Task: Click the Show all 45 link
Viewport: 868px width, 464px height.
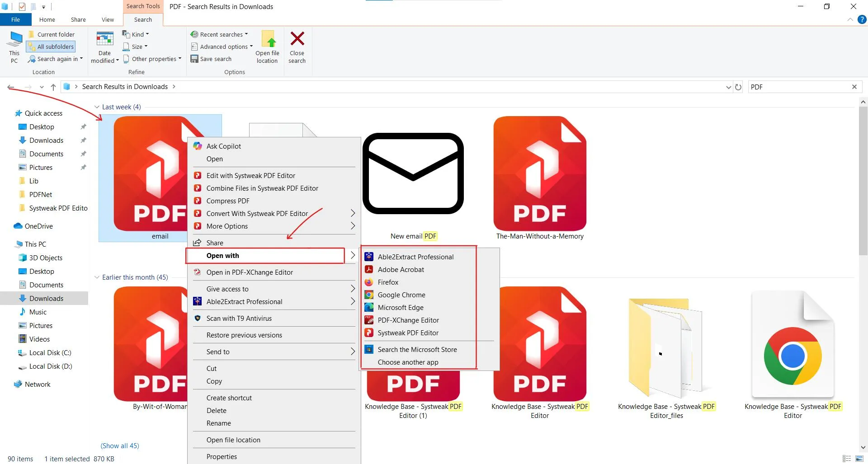Action: (120, 446)
